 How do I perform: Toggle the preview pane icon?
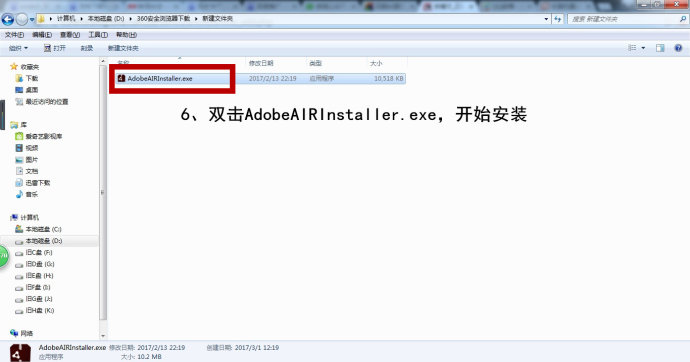[x=660, y=48]
